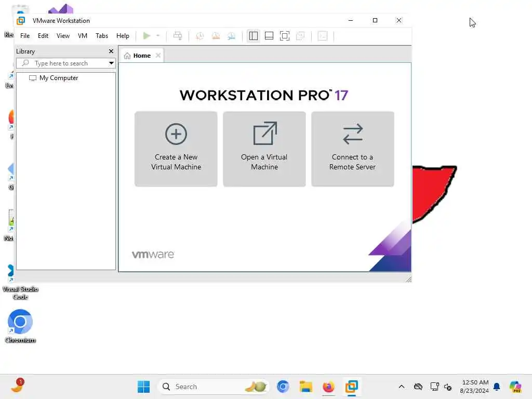532x399 pixels.
Task: Click Connect to a Remote Server tile
Action: coord(353,149)
